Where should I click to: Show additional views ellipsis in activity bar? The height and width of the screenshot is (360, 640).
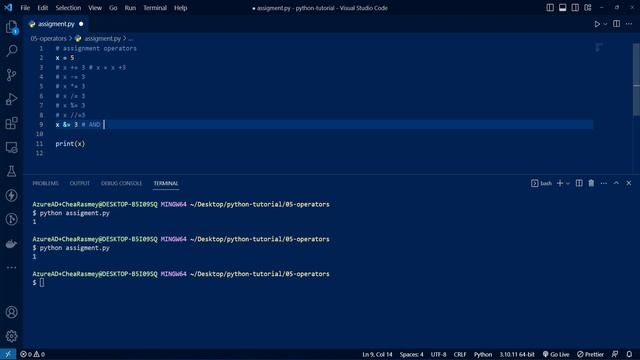click(x=11, y=268)
